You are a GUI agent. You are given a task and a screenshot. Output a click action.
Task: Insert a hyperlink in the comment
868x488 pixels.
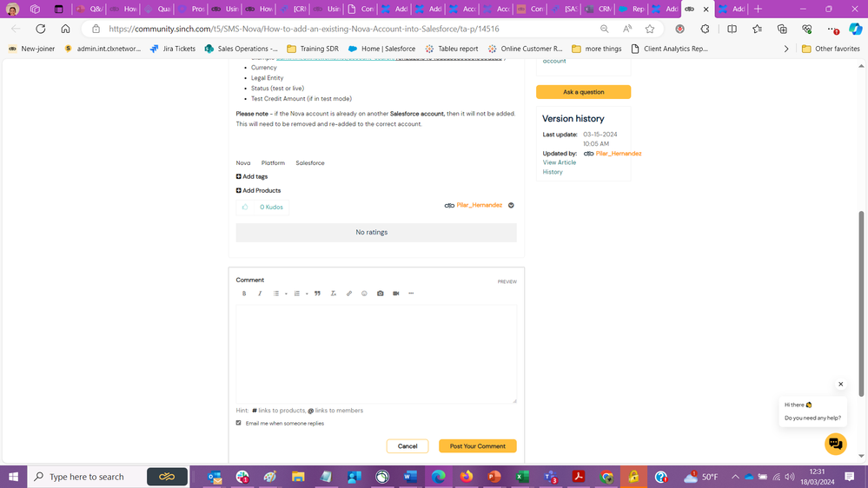[x=348, y=293]
